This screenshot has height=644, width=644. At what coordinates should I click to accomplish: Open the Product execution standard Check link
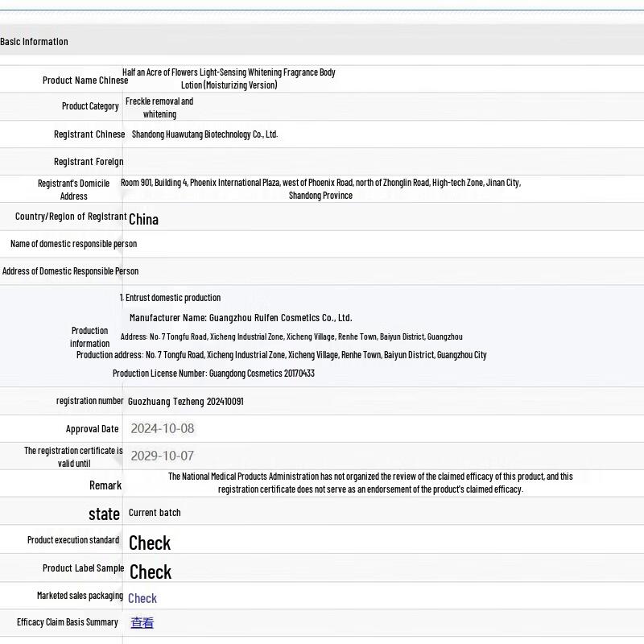[150, 543]
